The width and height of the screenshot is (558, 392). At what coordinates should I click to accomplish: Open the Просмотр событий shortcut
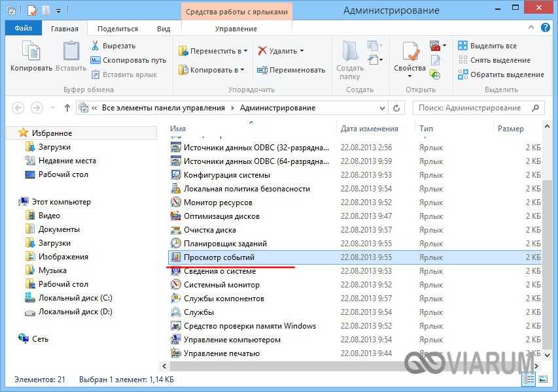218,257
